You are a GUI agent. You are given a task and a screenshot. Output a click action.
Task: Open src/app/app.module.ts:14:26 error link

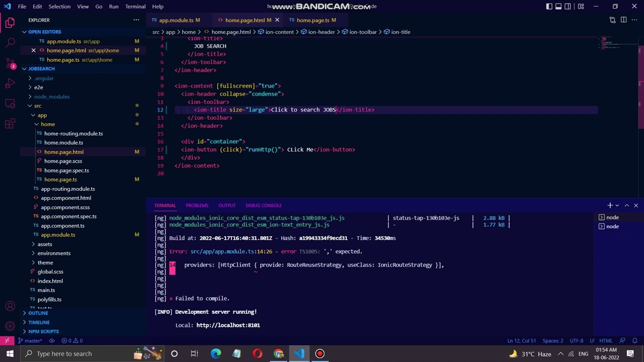coord(231,251)
